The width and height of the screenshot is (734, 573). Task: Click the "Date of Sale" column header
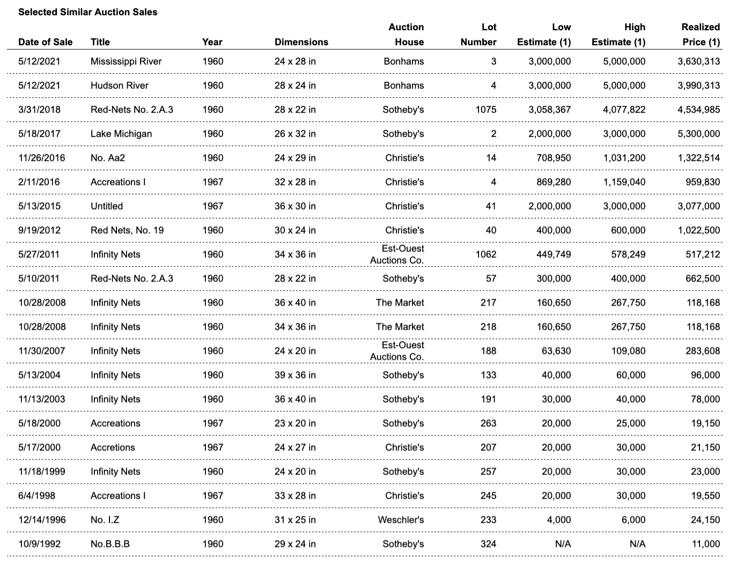pos(45,42)
